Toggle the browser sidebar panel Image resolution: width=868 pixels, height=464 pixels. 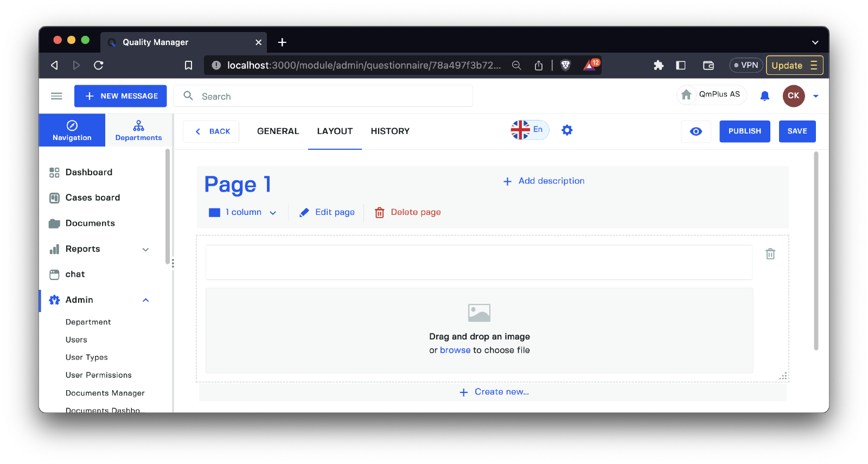[681, 65]
